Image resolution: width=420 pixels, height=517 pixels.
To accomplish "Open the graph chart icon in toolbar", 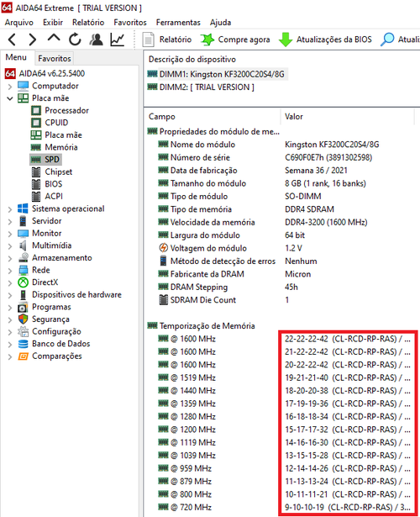I will click(x=118, y=40).
